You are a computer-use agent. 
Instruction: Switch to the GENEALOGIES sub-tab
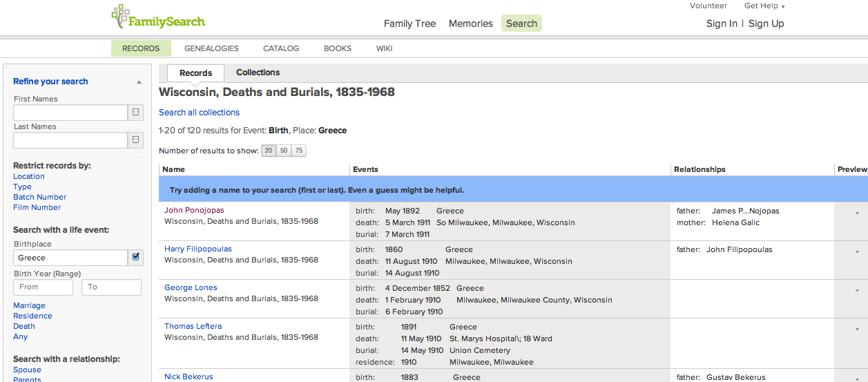(x=211, y=48)
